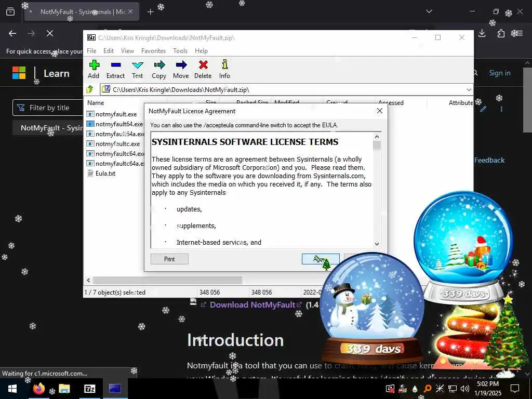The width and height of the screenshot is (532, 399).
Task: Open the Tools menu
Action: coord(180,51)
